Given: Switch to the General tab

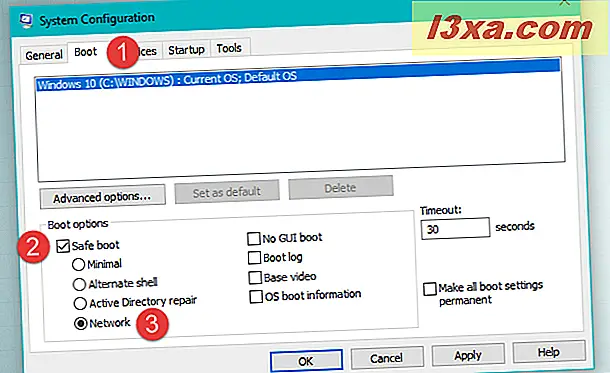Looking at the screenshot, I should [x=44, y=55].
